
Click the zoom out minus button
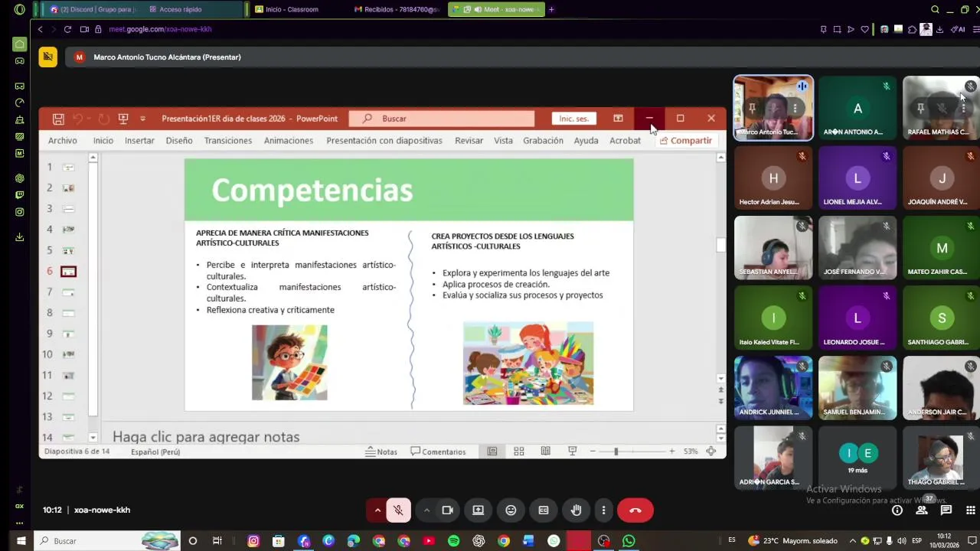[x=593, y=452]
